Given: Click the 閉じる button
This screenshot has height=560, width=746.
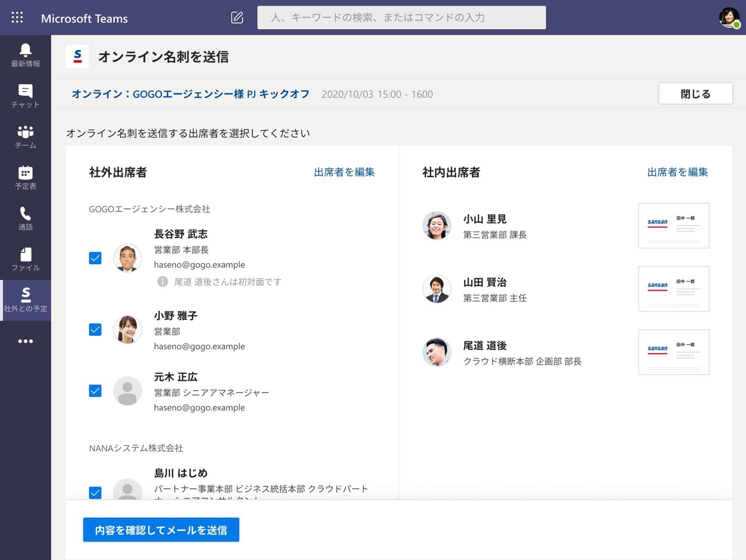Looking at the screenshot, I should (x=695, y=94).
